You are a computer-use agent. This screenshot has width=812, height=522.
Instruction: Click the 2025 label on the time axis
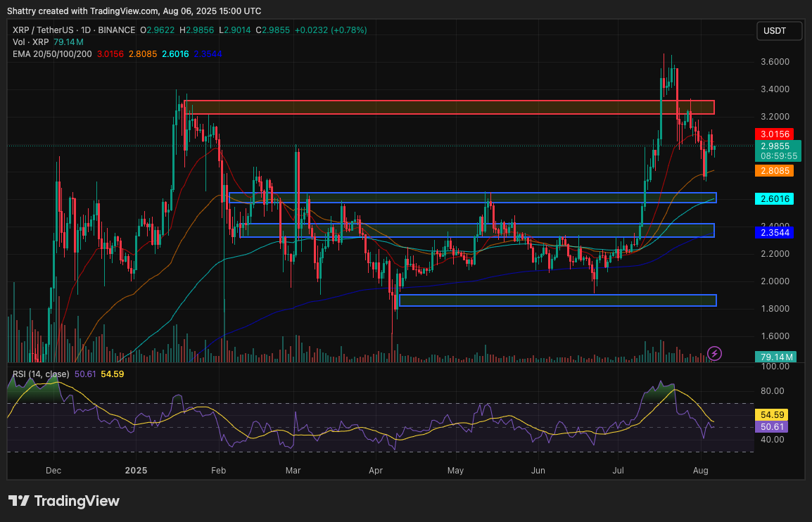pyautogui.click(x=135, y=470)
